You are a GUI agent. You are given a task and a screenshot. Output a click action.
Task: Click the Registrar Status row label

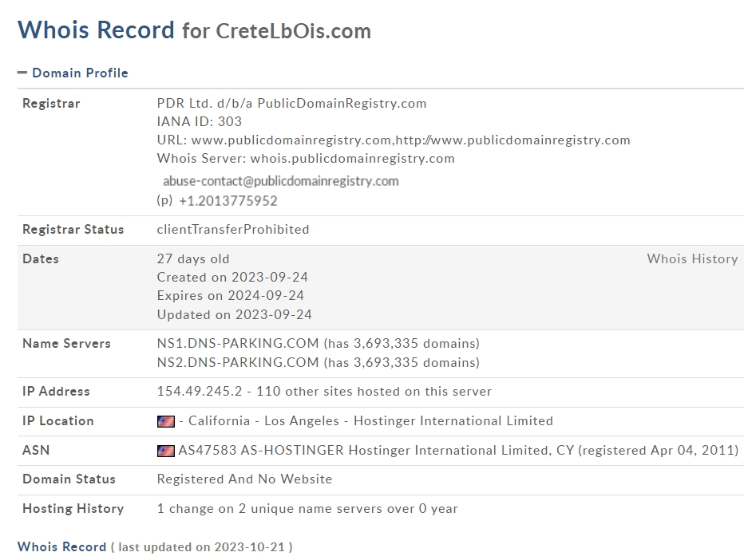point(73,230)
